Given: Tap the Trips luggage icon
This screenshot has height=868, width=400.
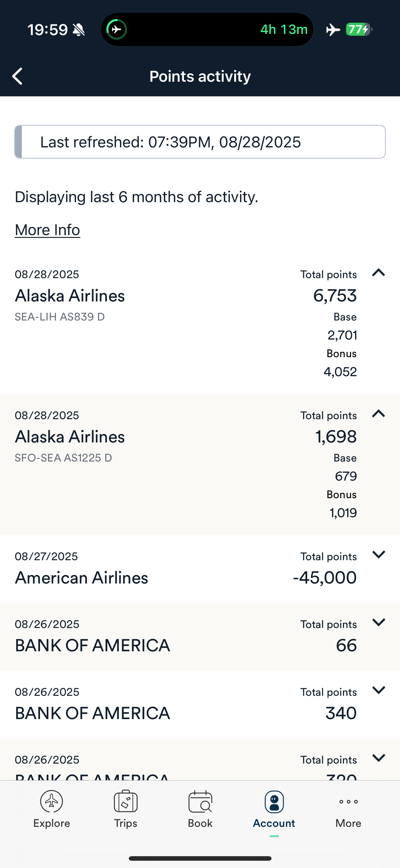Looking at the screenshot, I should coord(125,801).
